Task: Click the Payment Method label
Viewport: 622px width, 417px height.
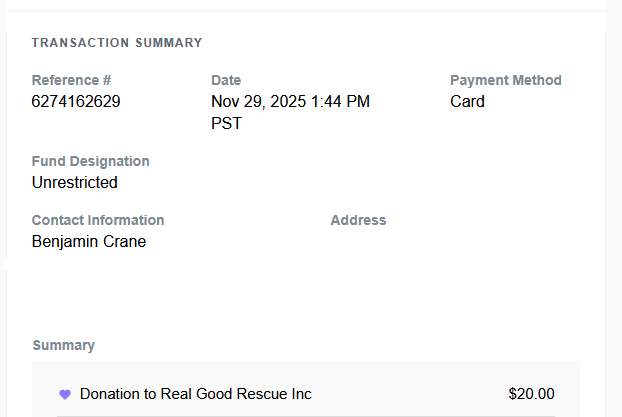Action: (505, 80)
